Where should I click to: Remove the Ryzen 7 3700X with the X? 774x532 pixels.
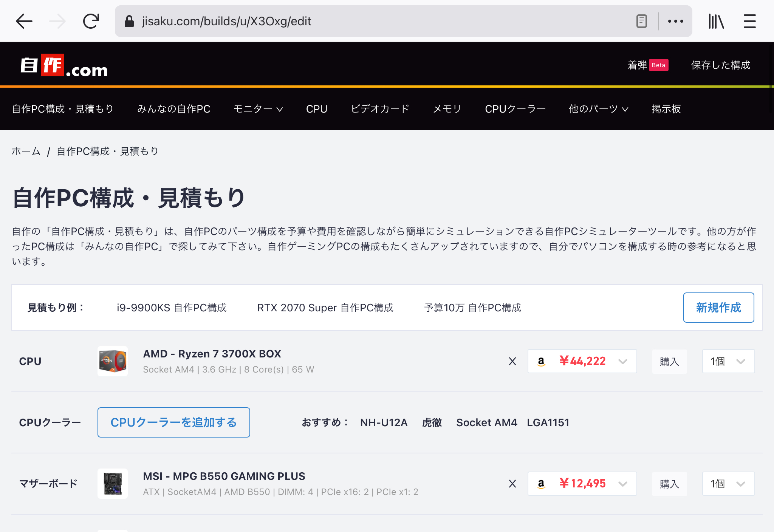point(512,361)
